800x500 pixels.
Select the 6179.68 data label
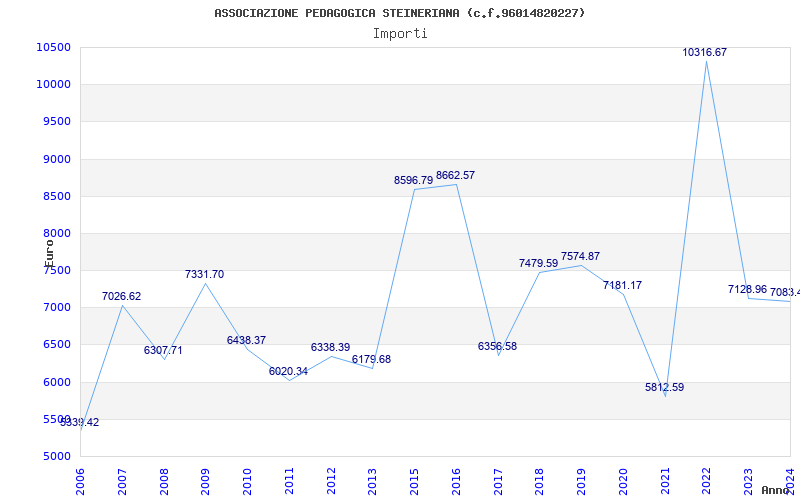click(371, 359)
